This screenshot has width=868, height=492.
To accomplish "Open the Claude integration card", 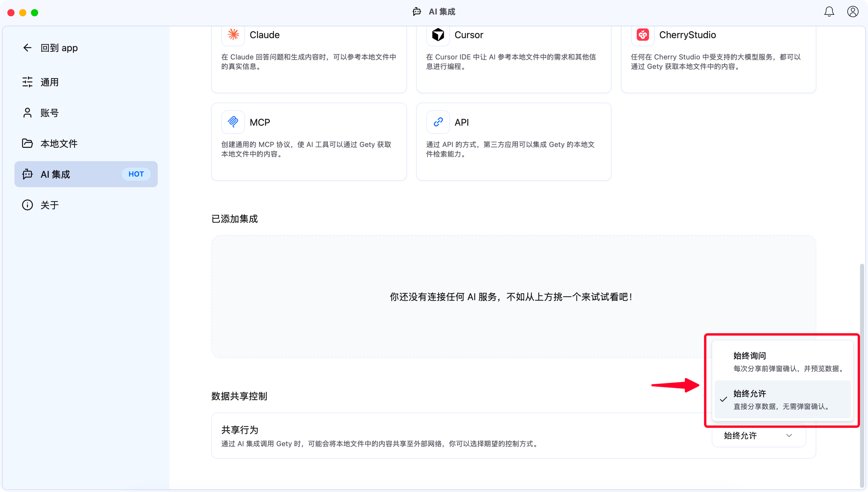I will (233, 35).
